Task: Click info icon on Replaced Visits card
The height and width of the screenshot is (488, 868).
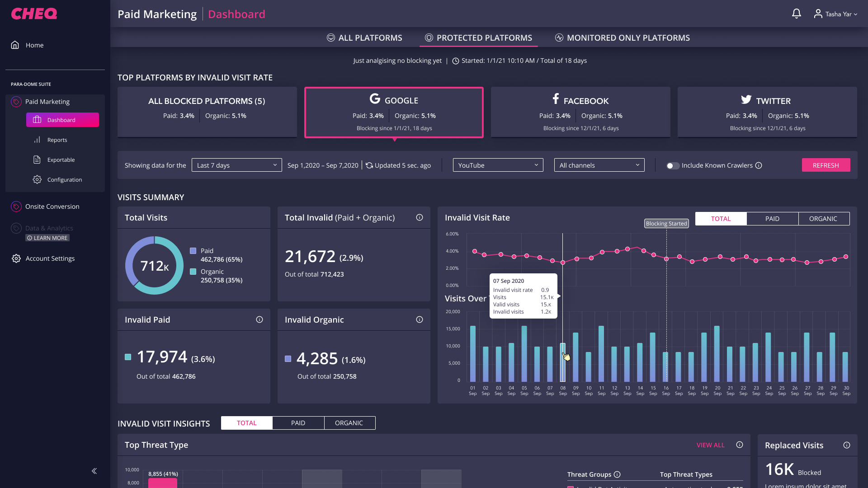Action: [847, 445]
